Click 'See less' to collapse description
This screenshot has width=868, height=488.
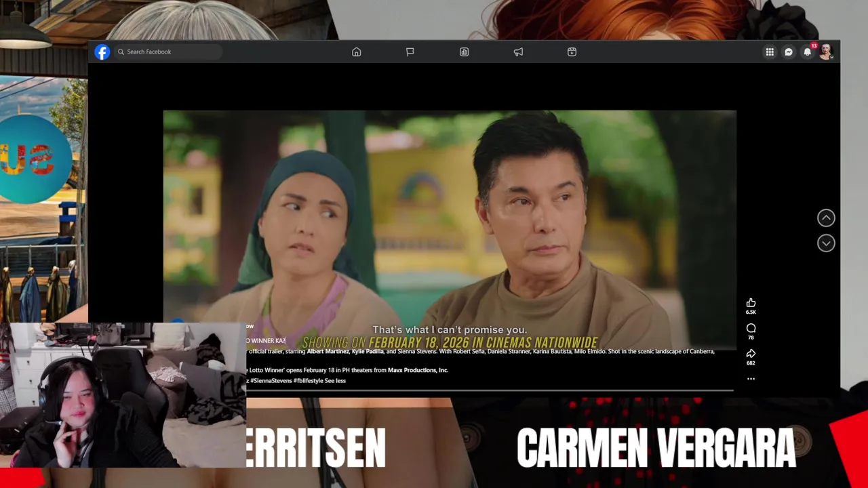tap(335, 381)
